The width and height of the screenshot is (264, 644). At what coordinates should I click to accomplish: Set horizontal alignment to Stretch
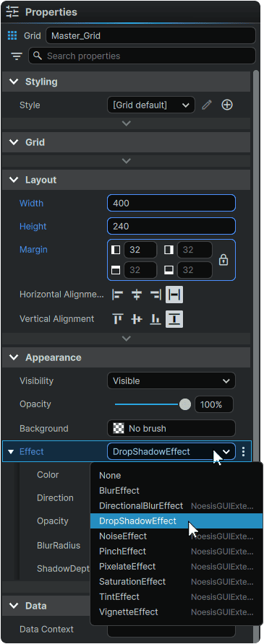click(x=174, y=295)
